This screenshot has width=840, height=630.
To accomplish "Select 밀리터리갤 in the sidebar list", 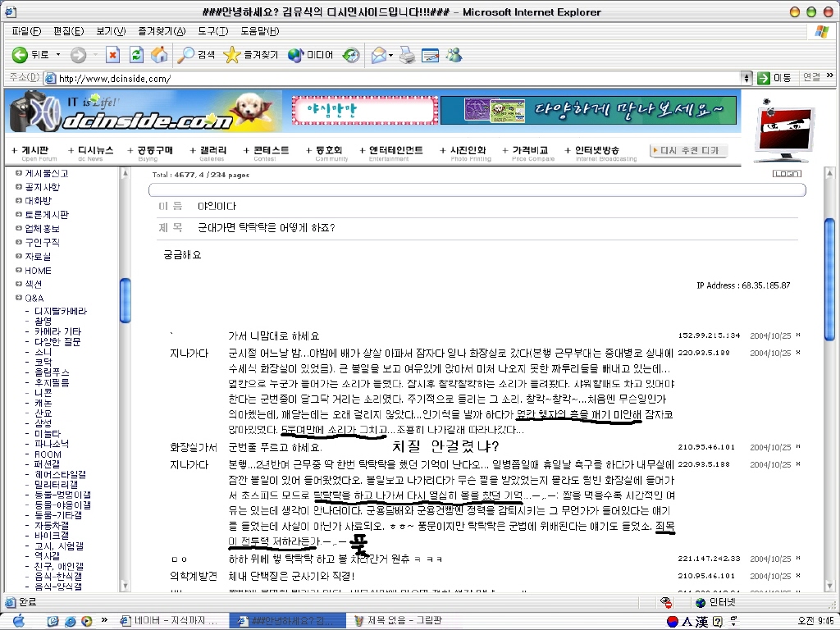I will pos(57,485).
